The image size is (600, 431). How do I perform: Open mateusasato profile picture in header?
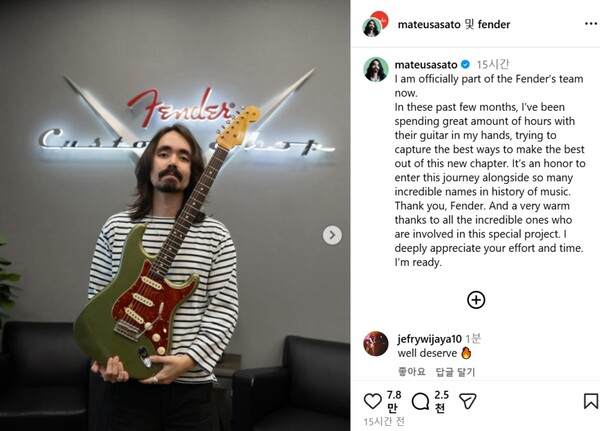pyautogui.click(x=372, y=28)
